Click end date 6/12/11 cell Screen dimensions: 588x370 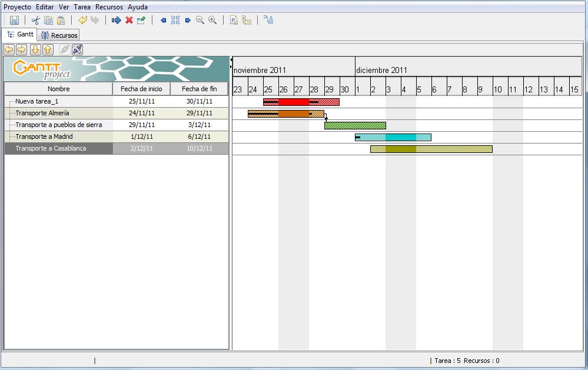199,136
